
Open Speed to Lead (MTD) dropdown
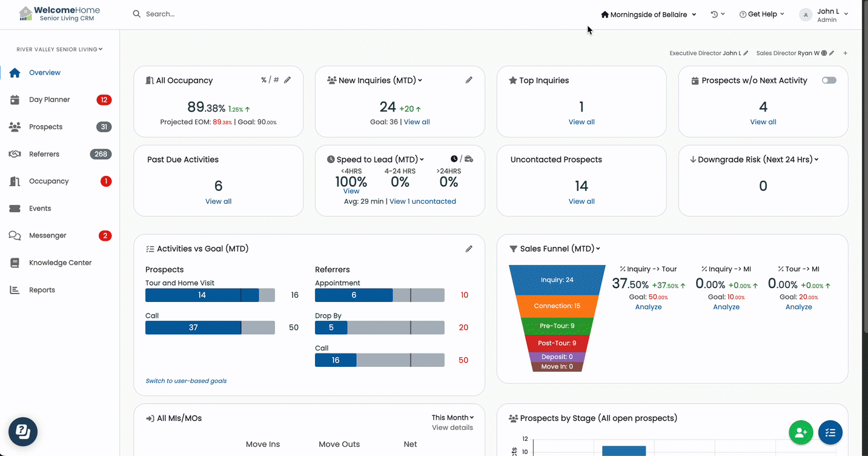coord(380,159)
